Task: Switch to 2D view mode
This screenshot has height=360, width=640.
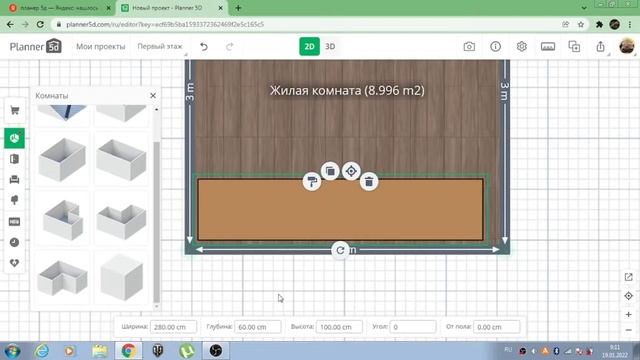Action: coord(309,47)
